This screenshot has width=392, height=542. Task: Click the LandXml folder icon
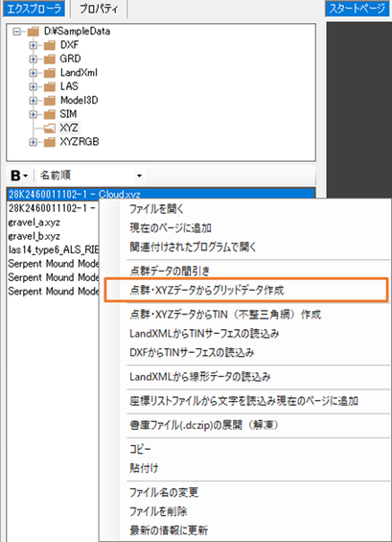coord(50,73)
